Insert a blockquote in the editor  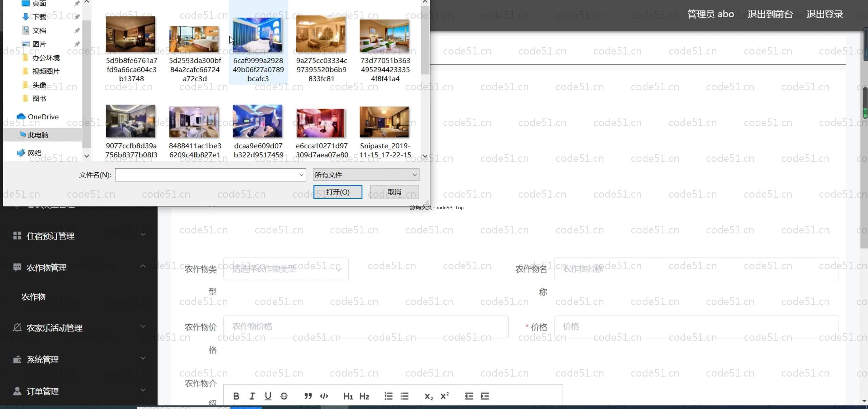coord(308,396)
